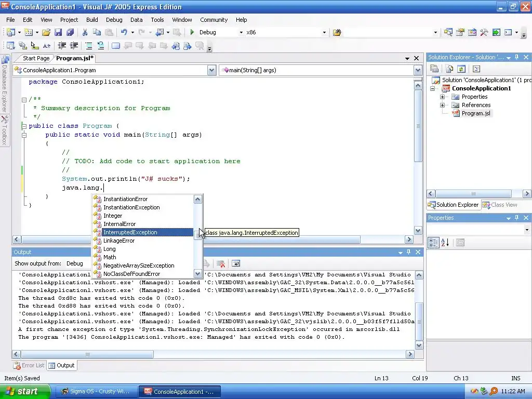532x399 pixels.
Task: Click the Refresh icon in Solution Explorer
Action: coord(461,69)
